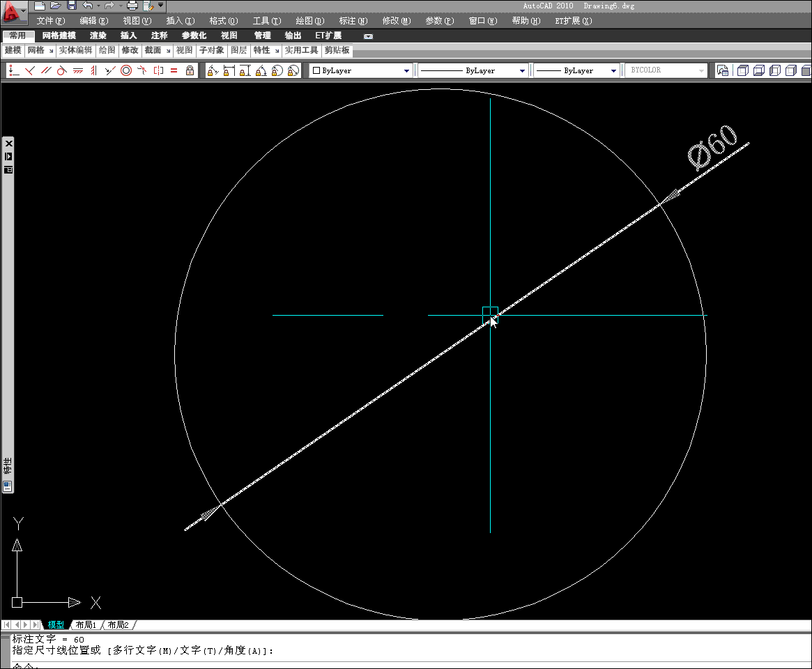Viewport: 812px width, 669px height.
Task: Open the redo history dropdown arrow
Action: coord(121,6)
